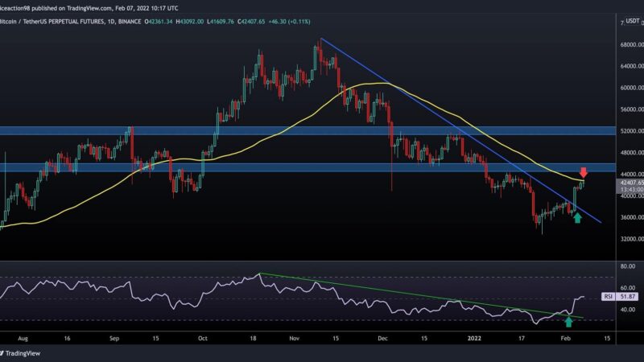Click the close value C42407.65 in the header
The image size is (644, 362).
click(251, 22)
